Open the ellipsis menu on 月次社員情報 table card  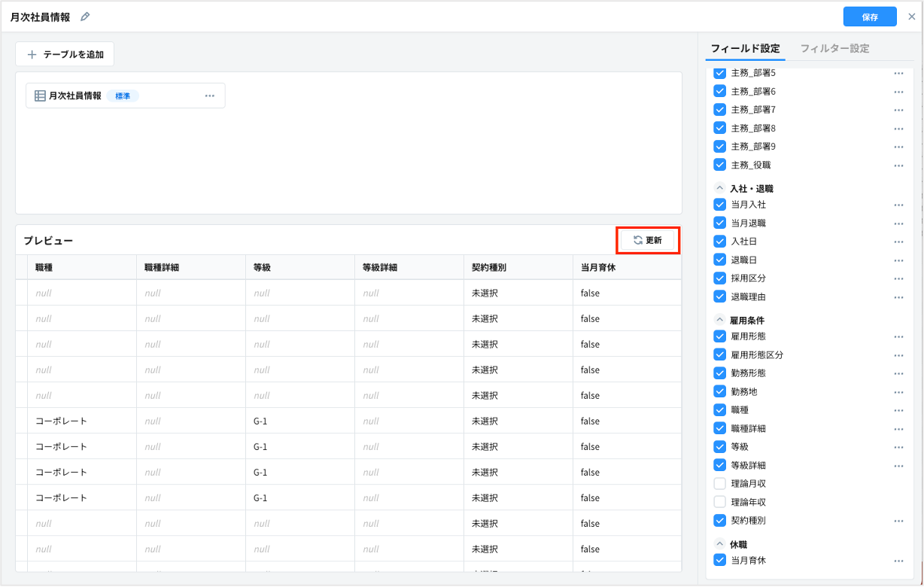pos(210,96)
